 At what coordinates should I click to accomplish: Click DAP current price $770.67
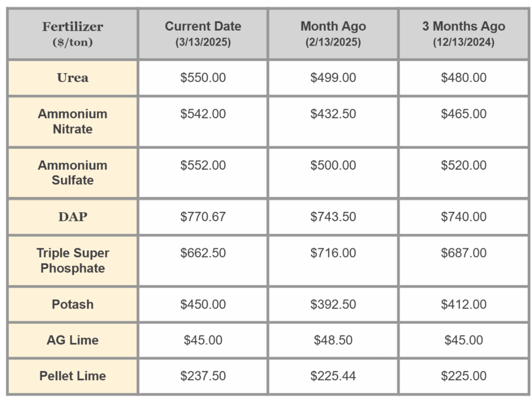click(203, 217)
